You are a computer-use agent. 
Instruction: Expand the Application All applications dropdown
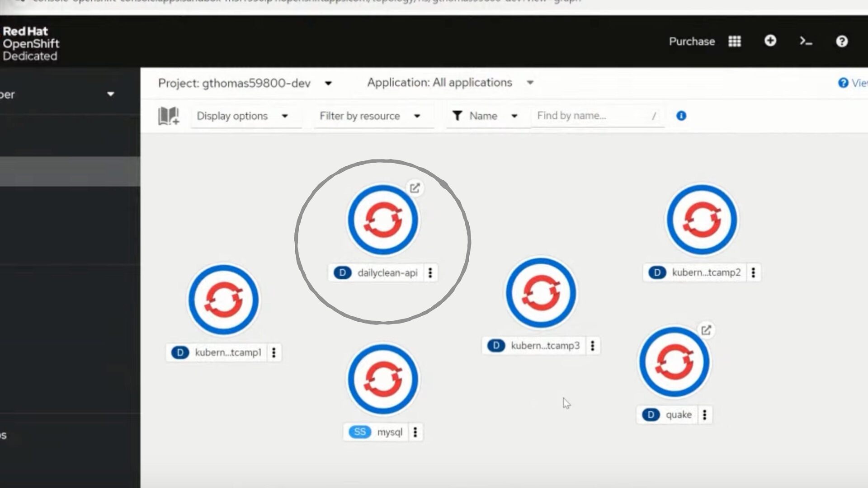click(x=451, y=83)
